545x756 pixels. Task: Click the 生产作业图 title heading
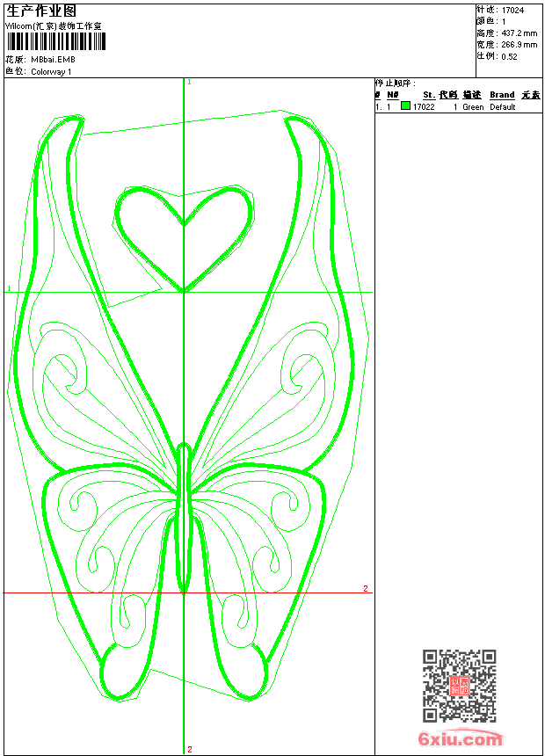point(41,11)
